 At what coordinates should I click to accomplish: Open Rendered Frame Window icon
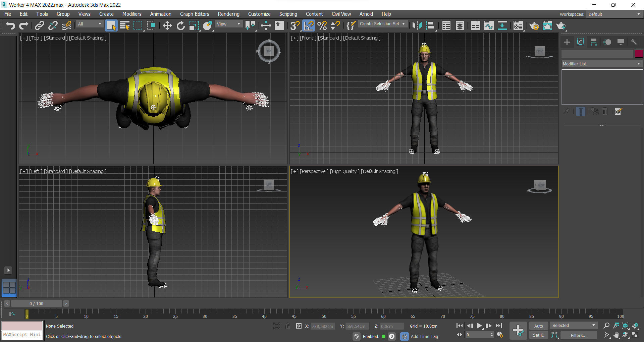tap(547, 25)
